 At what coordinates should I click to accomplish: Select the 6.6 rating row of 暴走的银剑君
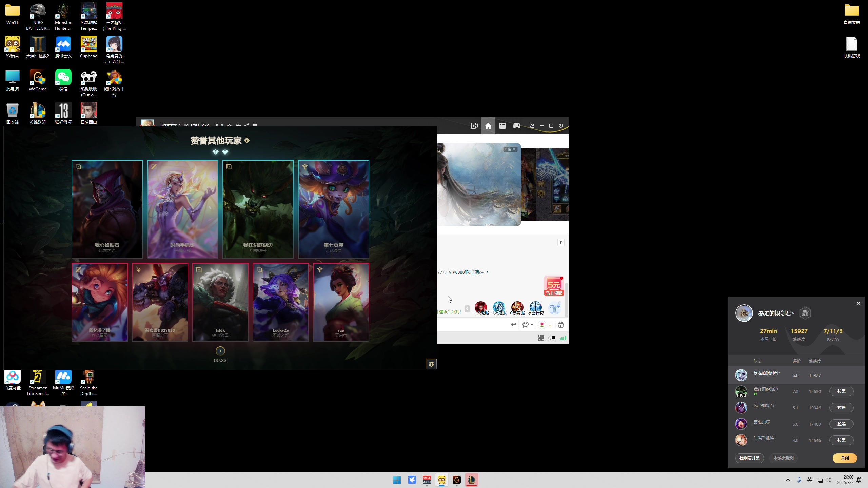click(x=796, y=375)
